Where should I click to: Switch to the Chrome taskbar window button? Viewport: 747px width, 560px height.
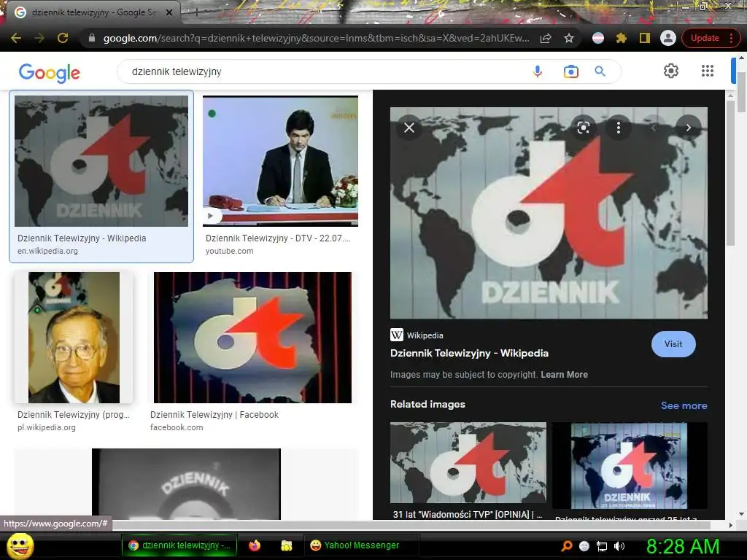pyautogui.click(x=179, y=545)
